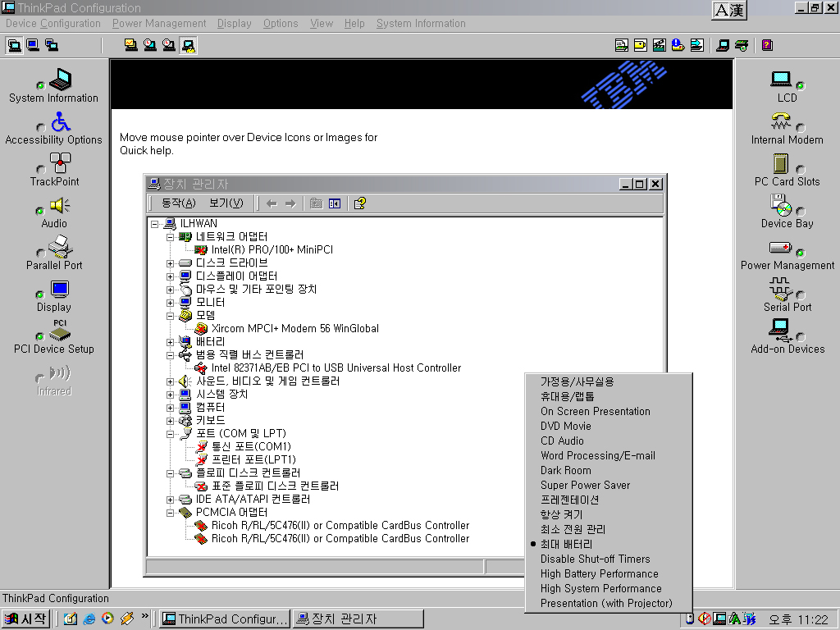Open the Serial Port icon
Screen dimensions: 840x630
[x=779, y=289]
